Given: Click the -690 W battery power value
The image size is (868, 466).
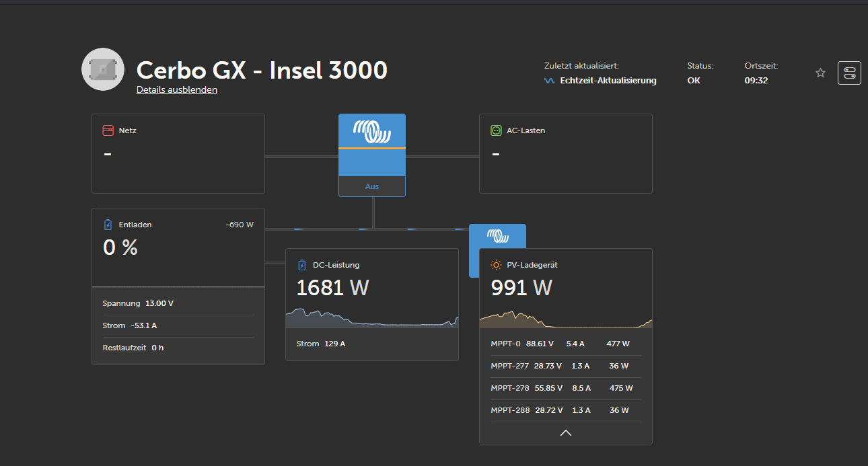Looking at the screenshot, I should tap(240, 225).
